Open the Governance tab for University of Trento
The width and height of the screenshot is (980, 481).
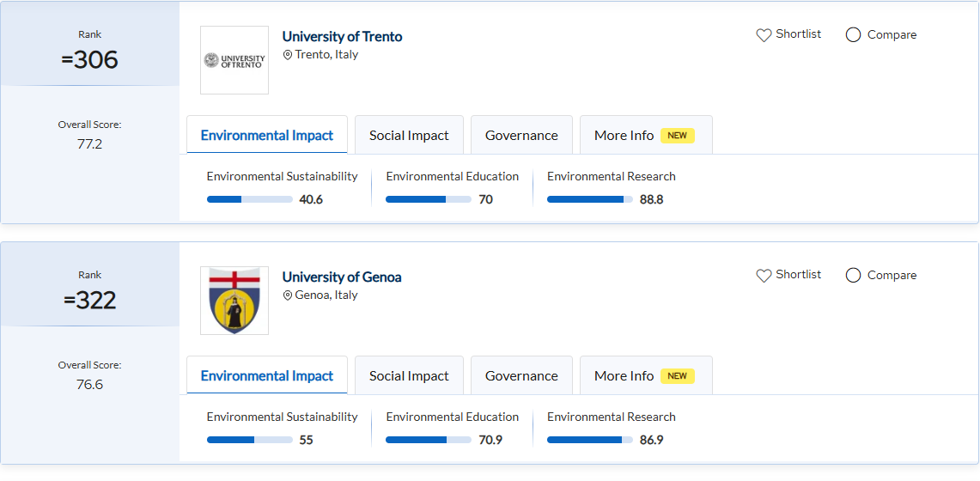521,136
